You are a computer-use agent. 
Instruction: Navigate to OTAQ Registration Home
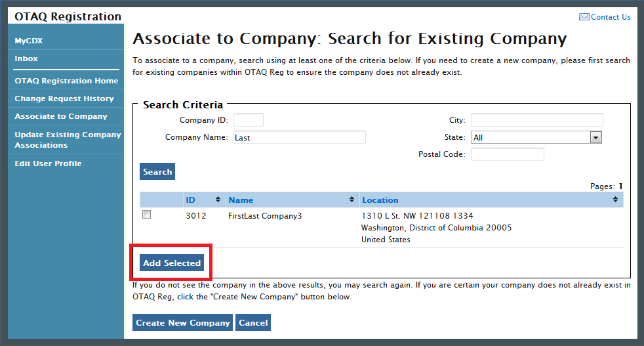tap(66, 81)
